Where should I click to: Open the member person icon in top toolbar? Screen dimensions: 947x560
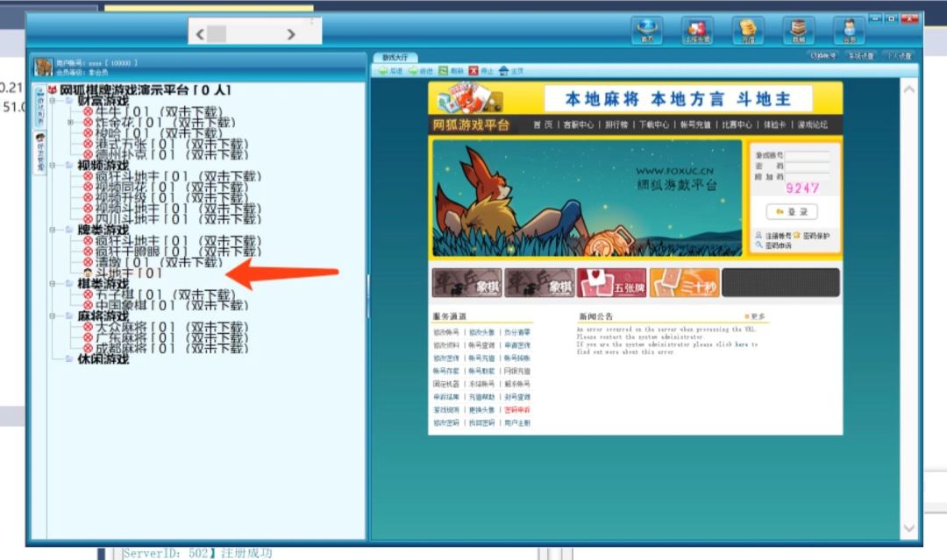(849, 30)
